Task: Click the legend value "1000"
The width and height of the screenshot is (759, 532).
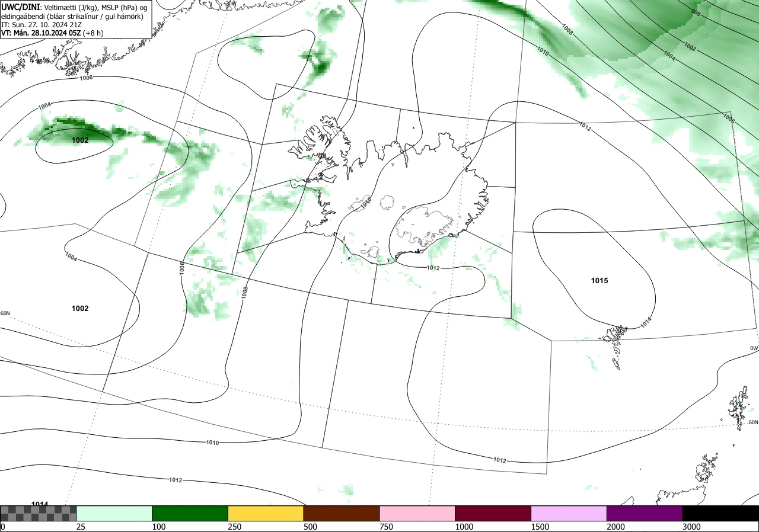Action: coord(465,527)
